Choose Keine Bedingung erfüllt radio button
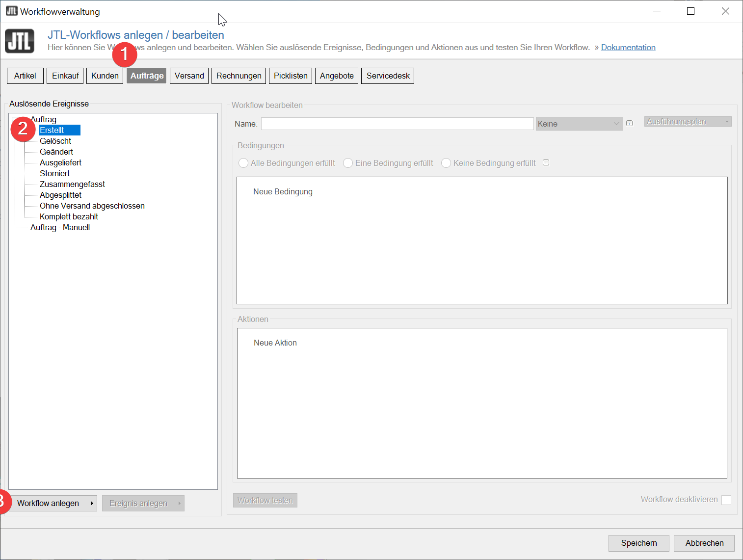Image resolution: width=743 pixels, height=560 pixels. pos(446,163)
